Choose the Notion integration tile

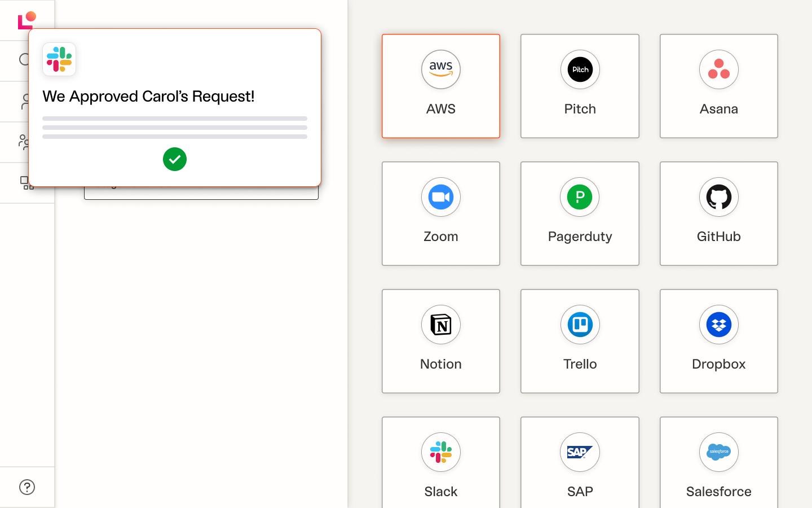pos(441,341)
